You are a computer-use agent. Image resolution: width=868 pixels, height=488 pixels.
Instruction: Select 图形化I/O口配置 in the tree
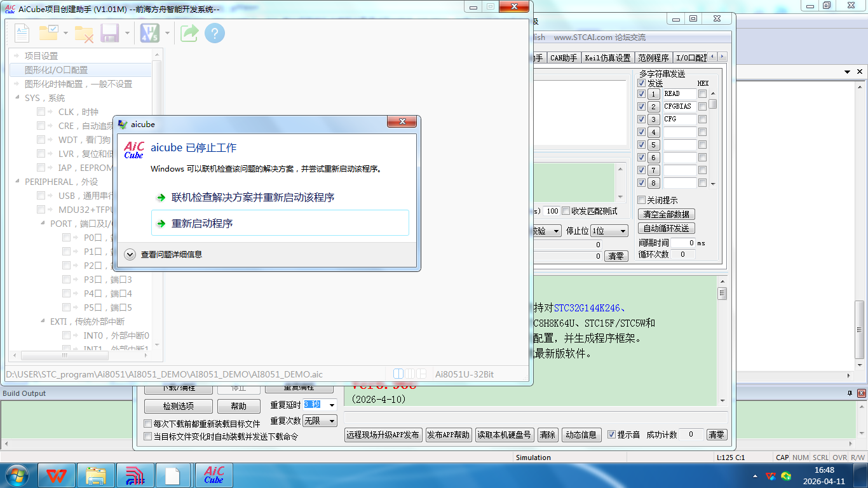(x=56, y=70)
